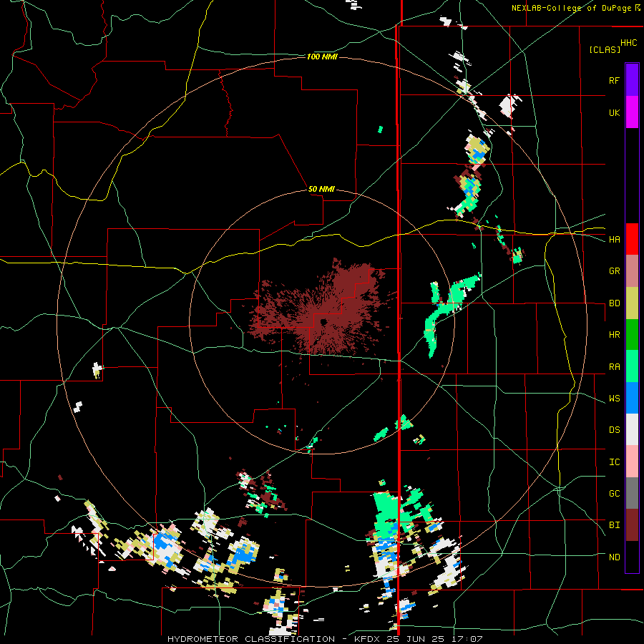The image size is (644, 644).
Task: Click the radar site center dot
Action: coord(323,321)
